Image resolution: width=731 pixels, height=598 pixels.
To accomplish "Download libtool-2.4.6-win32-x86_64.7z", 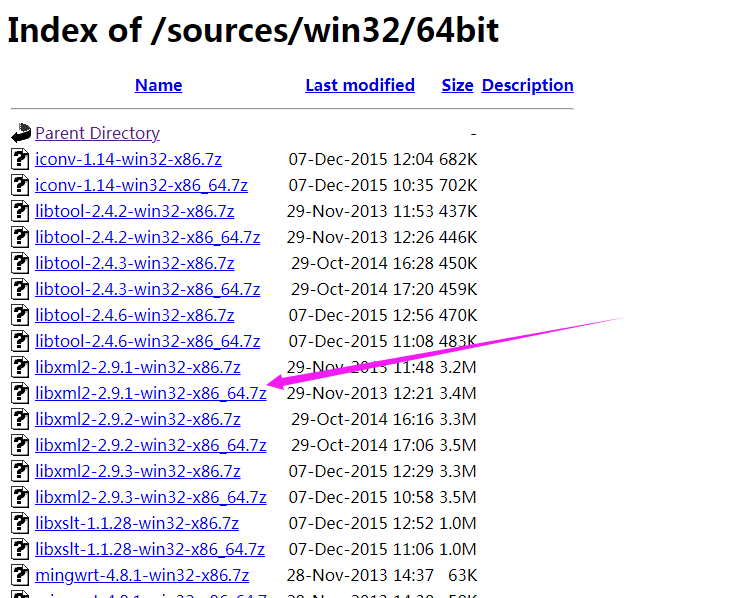I will click(x=148, y=342).
